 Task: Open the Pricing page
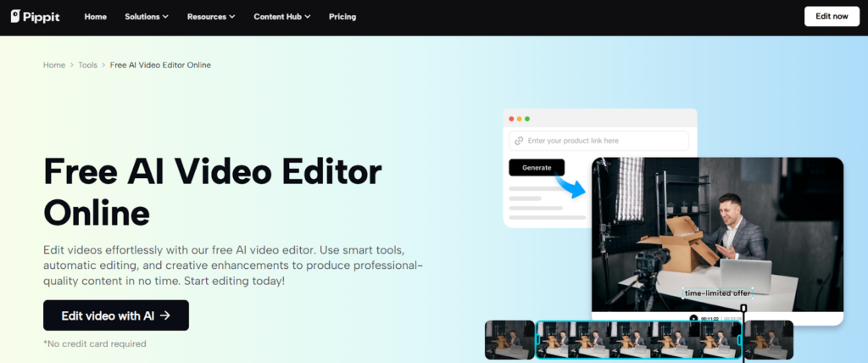342,17
